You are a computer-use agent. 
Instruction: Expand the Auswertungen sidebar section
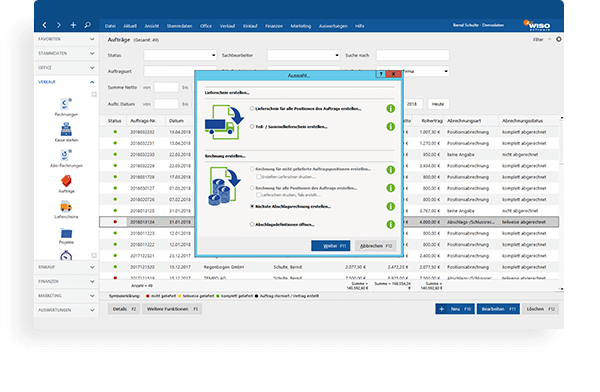[x=66, y=310]
